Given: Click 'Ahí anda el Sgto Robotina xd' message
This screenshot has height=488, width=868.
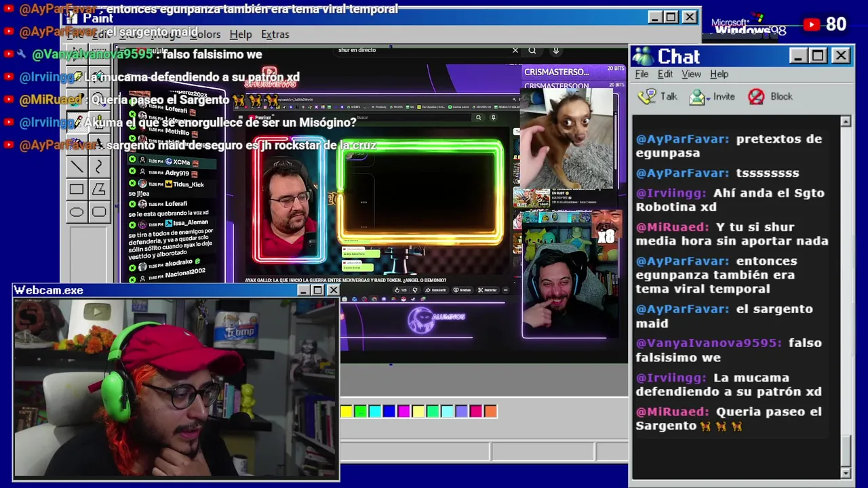Looking at the screenshot, I should (730, 200).
